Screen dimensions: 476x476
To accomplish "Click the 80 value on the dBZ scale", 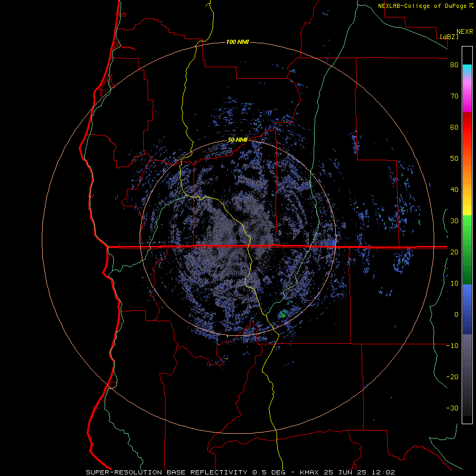I will click(454, 65).
